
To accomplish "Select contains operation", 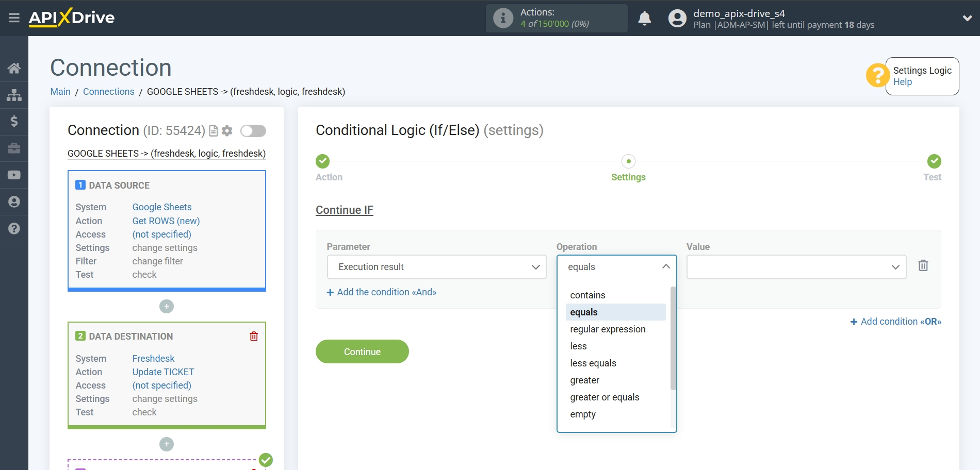I will 616,295.
